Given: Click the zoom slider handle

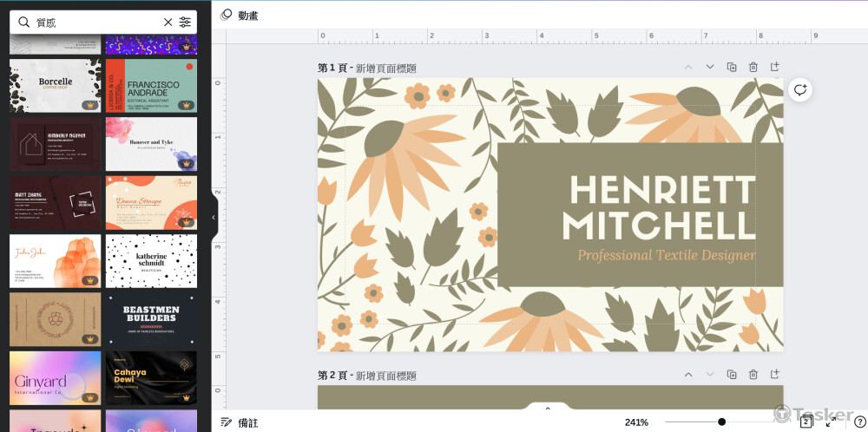Looking at the screenshot, I should click(x=721, y=422).
